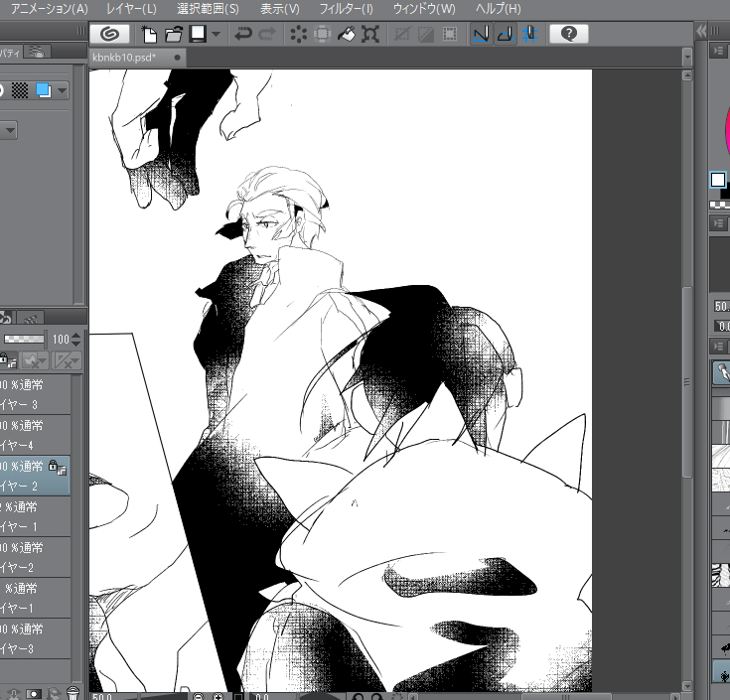This screenshot has width=730, height=700.
Task: Select the highlighted locked layer レイヤー 2
Action: [x=35, y=476]
